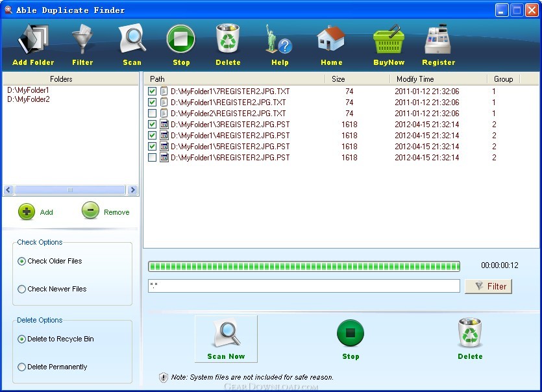Click the bottom green Stop button
542x392 pixels.
click(351, 333)
